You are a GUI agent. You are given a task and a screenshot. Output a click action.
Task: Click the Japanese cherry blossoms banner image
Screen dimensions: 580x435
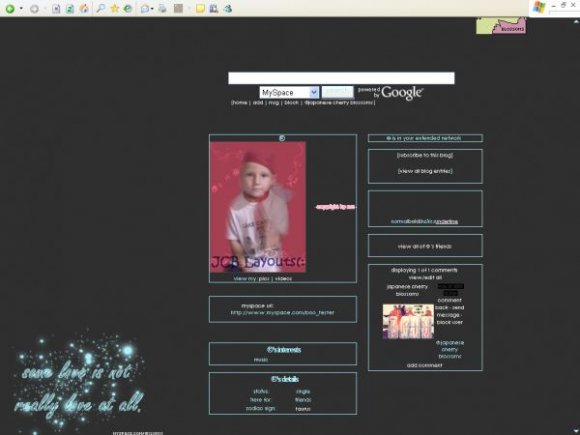(x=501, y=26)
